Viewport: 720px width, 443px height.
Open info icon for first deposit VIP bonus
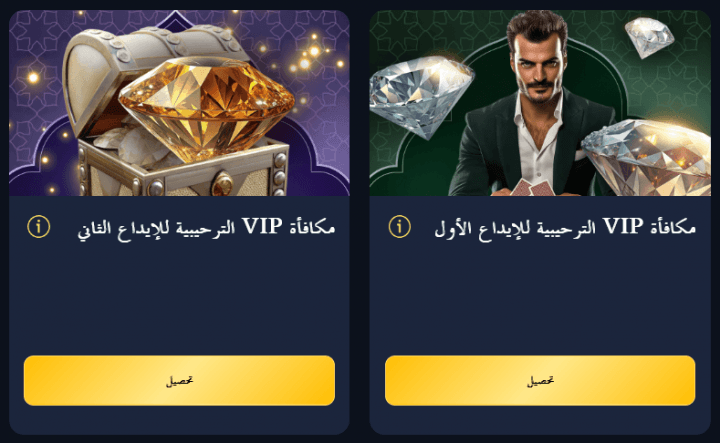coord(399,227)
